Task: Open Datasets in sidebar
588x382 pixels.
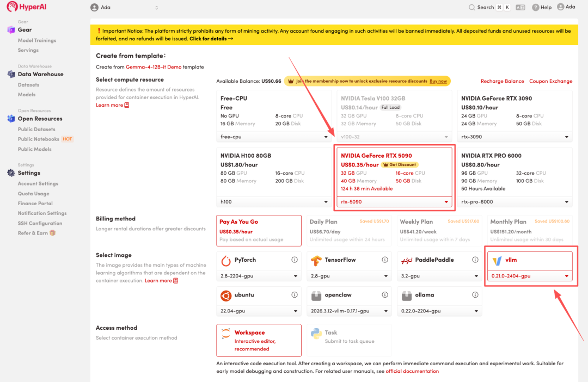Action: (28, 85)
